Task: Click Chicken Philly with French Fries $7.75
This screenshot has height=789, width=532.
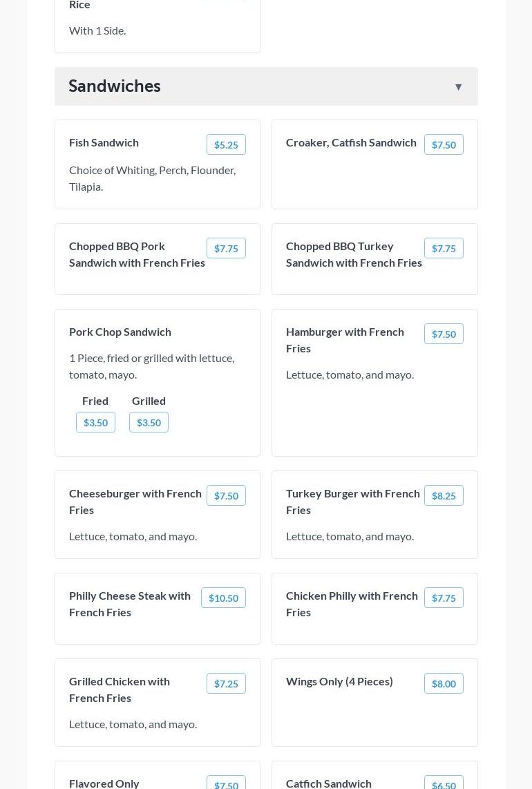Action: coord(444,598)
